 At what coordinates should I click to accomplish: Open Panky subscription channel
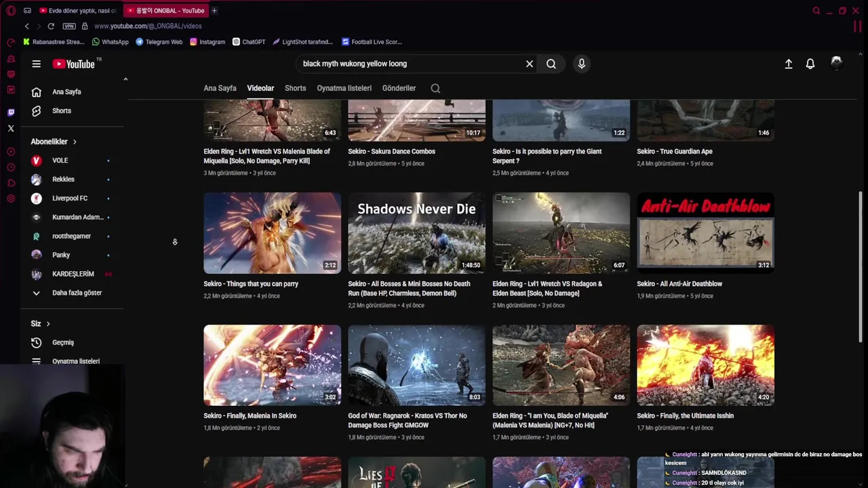click(x=71, y=256)
